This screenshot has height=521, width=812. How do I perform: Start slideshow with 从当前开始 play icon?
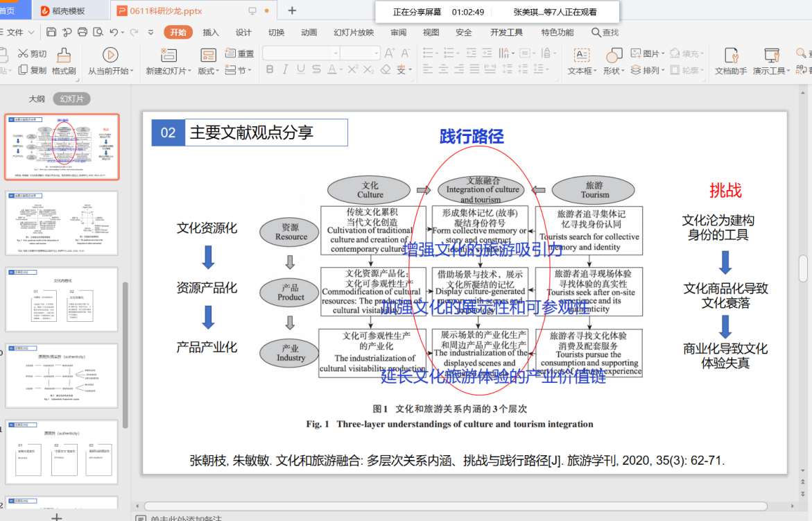[x=110, y=55]
